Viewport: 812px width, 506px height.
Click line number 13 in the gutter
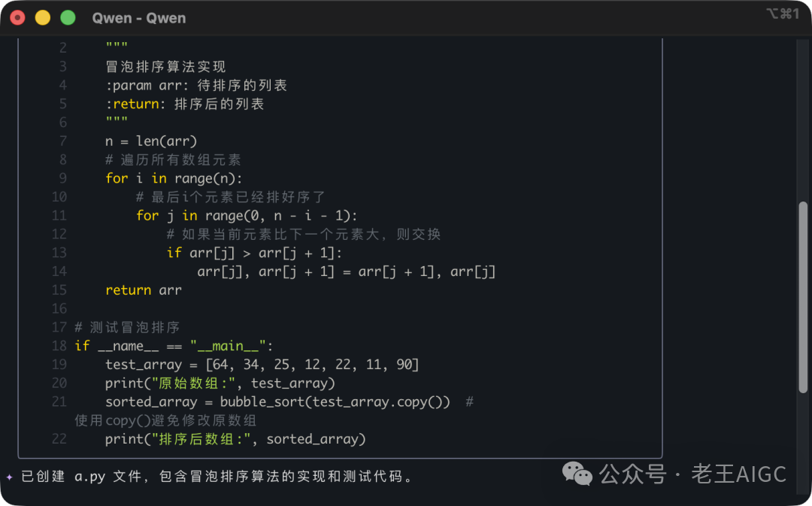click(x=59, y=253)
